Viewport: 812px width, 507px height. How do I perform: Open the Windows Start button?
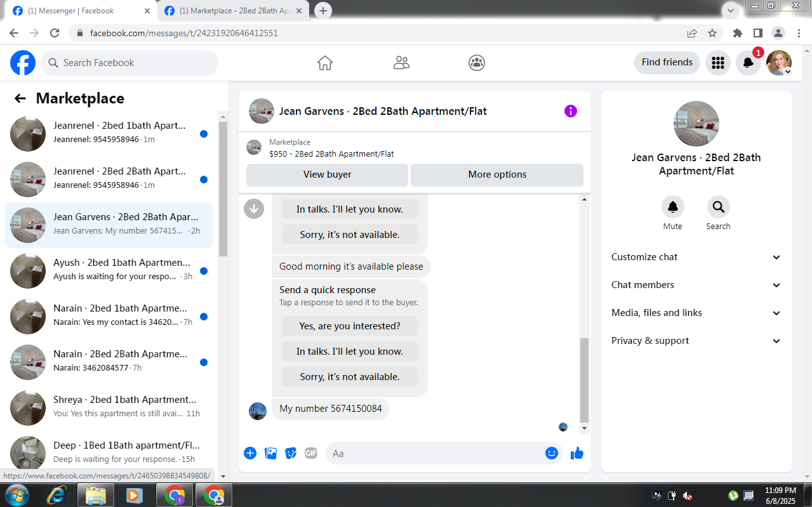(x=17, y=494)
